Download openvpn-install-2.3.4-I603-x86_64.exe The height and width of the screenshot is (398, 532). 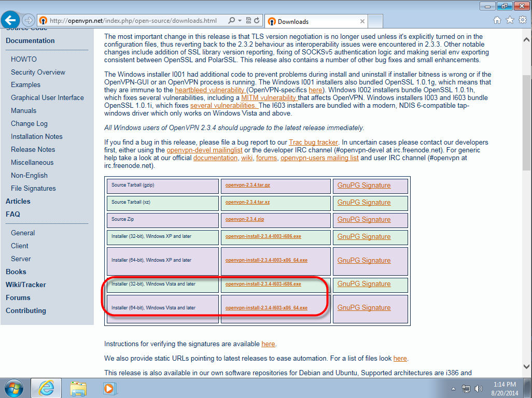click(x=267, y=308)
